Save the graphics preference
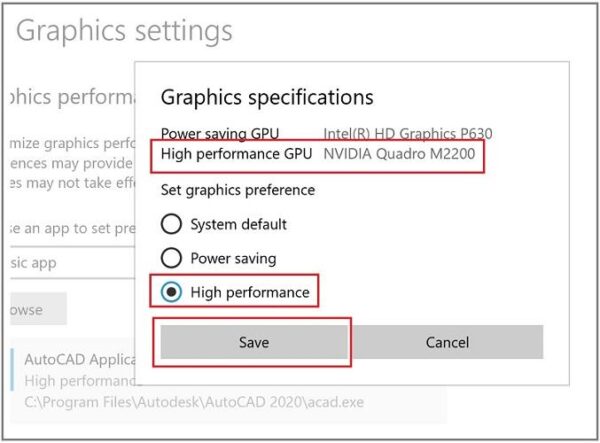Viewport: 600px width, 443px height. point(254,342)
